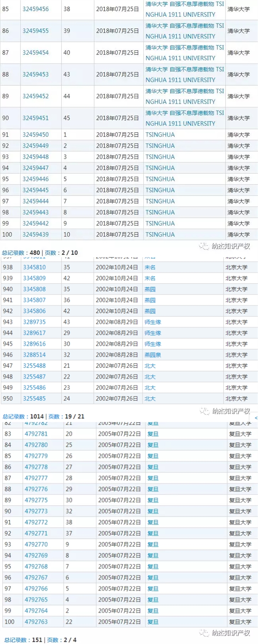This screenshot has width=258, height=644.
Task: Open trademark registration number 4792766
Action: [36, 589]
